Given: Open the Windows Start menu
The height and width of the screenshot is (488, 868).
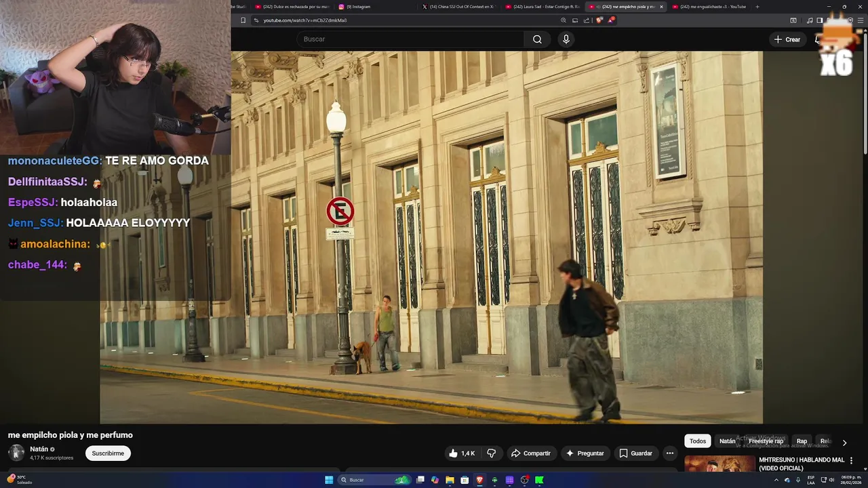Looking at the screenshot, I should coord(329,480).
